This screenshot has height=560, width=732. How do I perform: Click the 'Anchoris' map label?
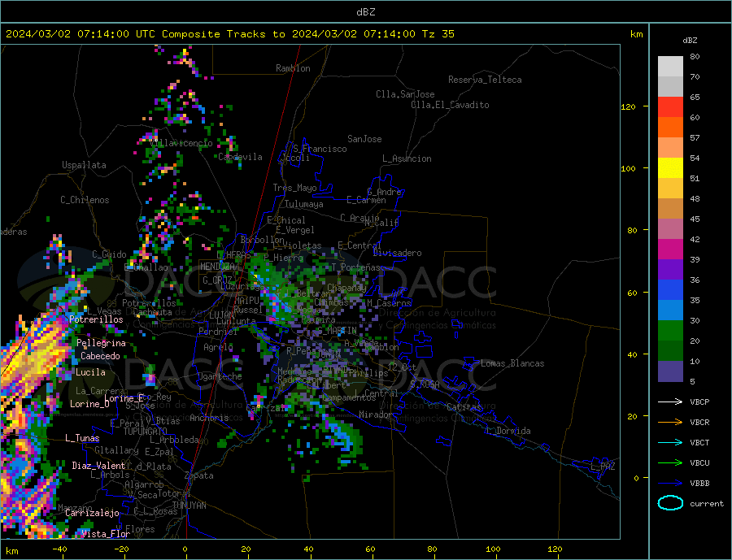(209, 418)
